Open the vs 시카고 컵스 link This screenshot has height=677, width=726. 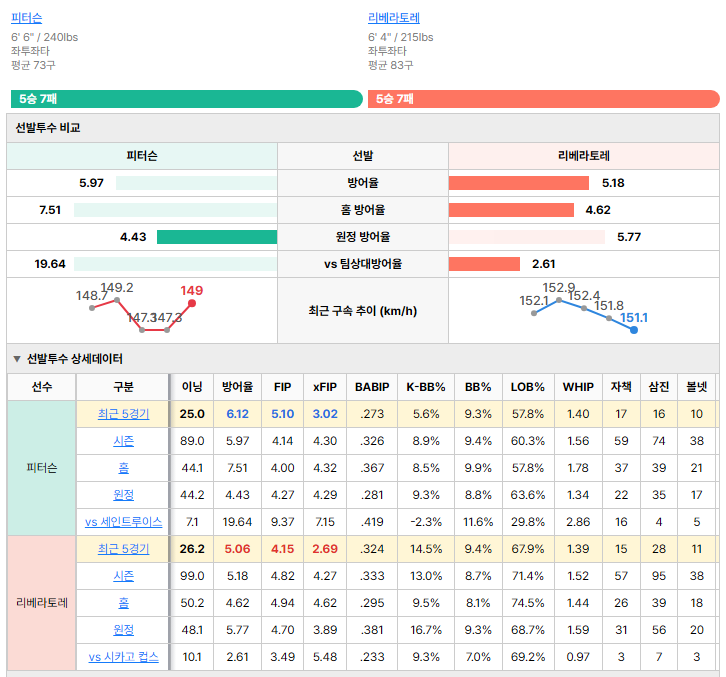pyautogui.click(x=123, y=657)
